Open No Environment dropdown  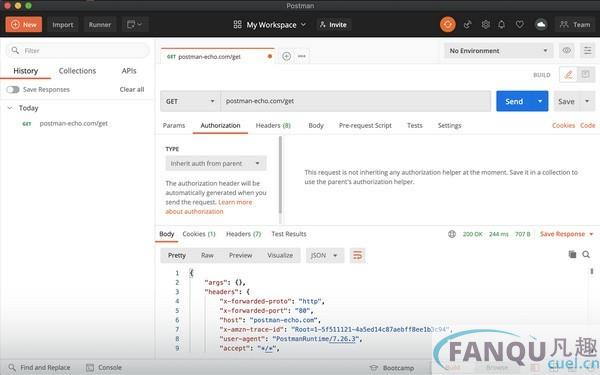click(498, 51)
